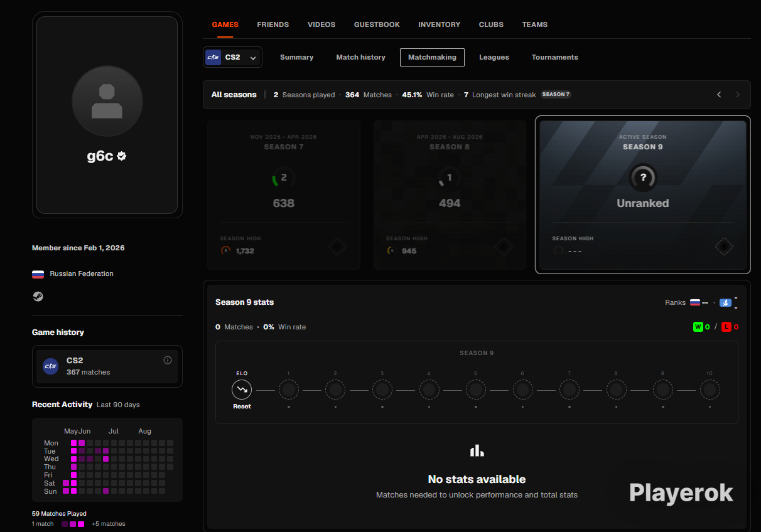
Task: Click the verified badge next to g6c
Action: point(122,156)
